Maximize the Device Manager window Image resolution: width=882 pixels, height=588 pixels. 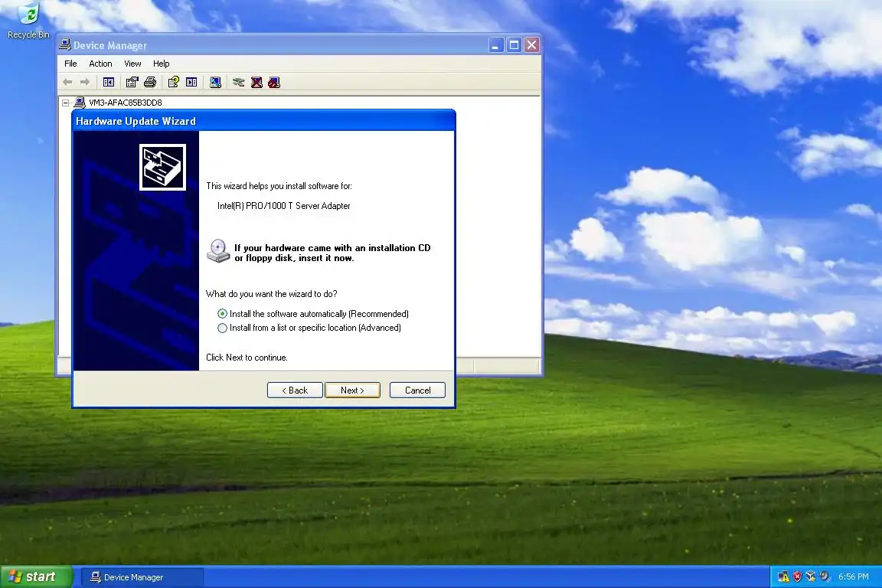point(514,45)
